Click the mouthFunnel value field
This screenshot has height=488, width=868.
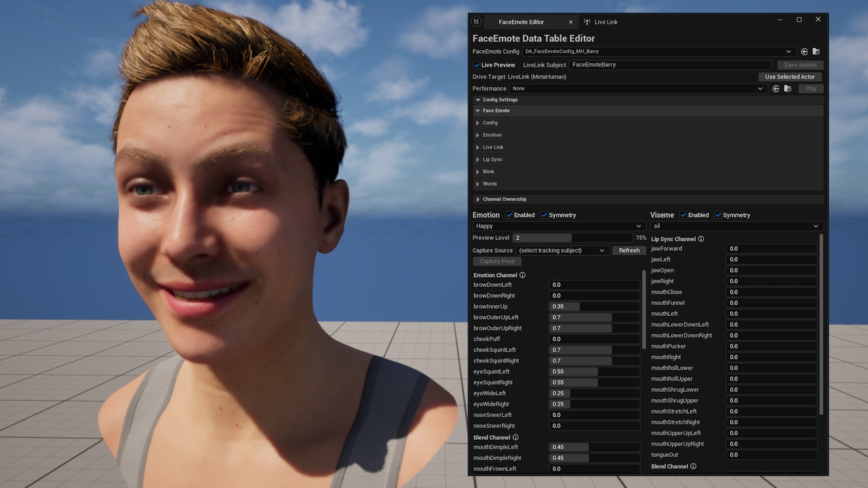(772, 303)
